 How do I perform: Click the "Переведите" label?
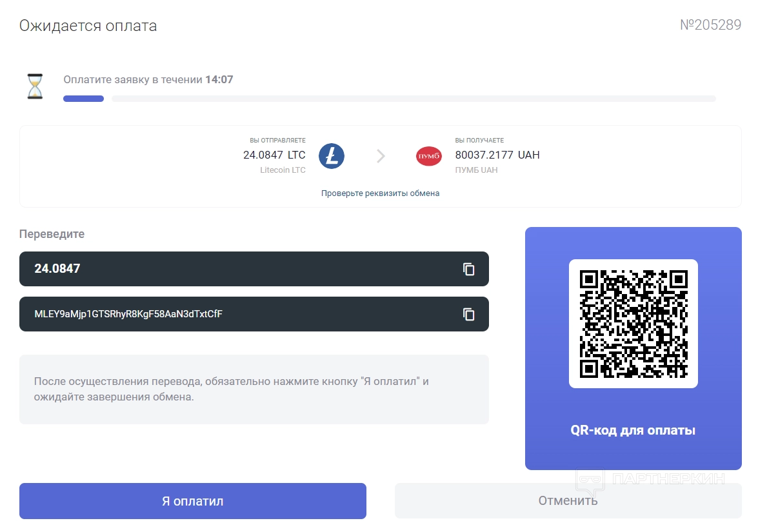[52, 234]
